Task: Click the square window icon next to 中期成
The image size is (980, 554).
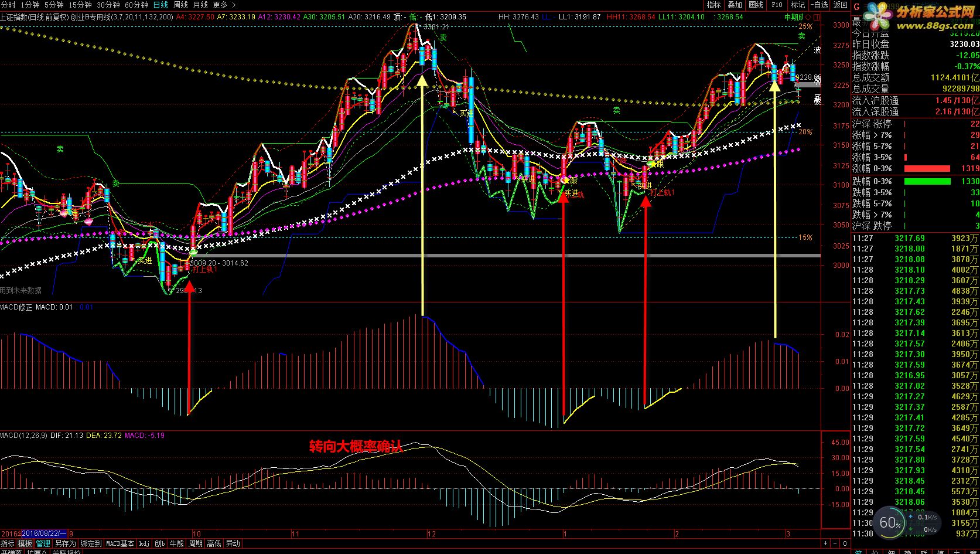Action: click(816, 17)
